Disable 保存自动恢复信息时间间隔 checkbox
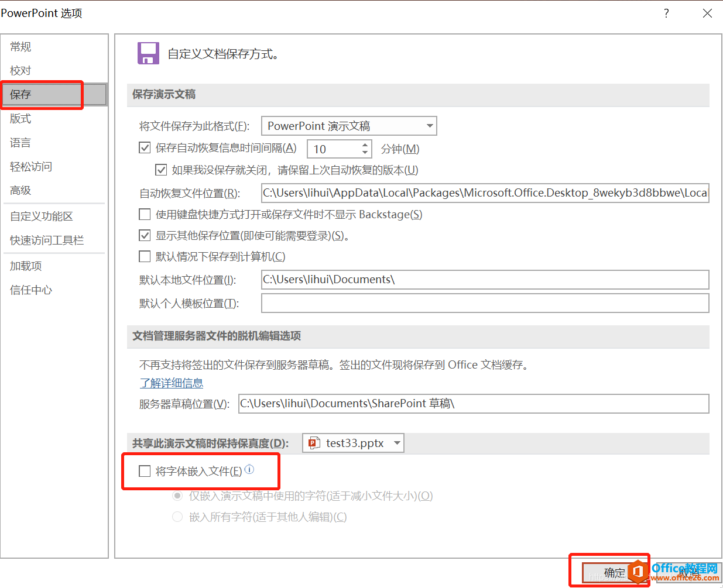723x588 pixels. (145, 147)
